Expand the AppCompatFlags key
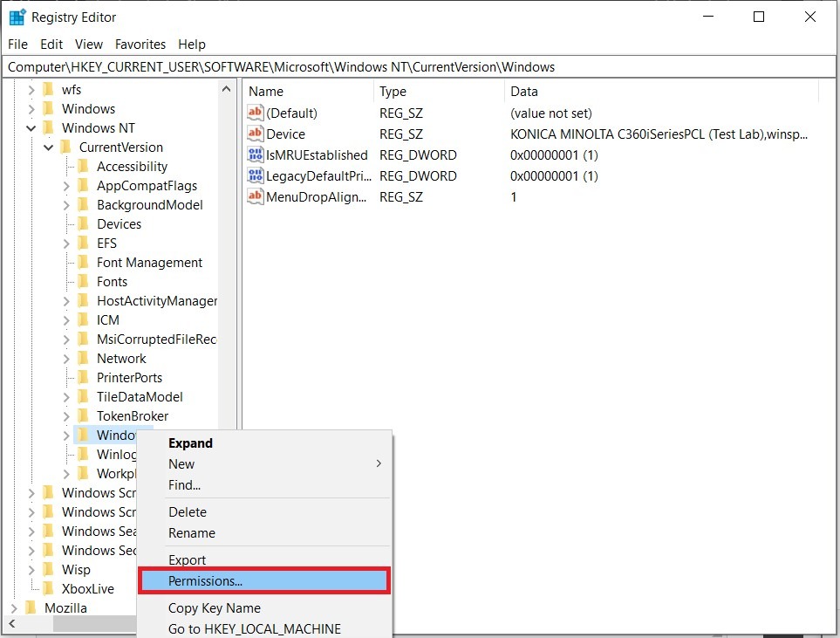This screenshot has height=638, width=840. click(x=66, y=186)
